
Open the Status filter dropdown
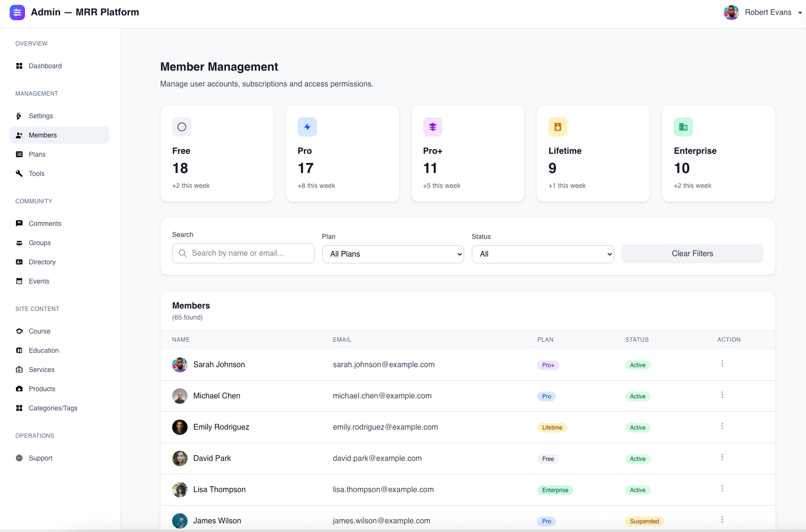(542, 254)
